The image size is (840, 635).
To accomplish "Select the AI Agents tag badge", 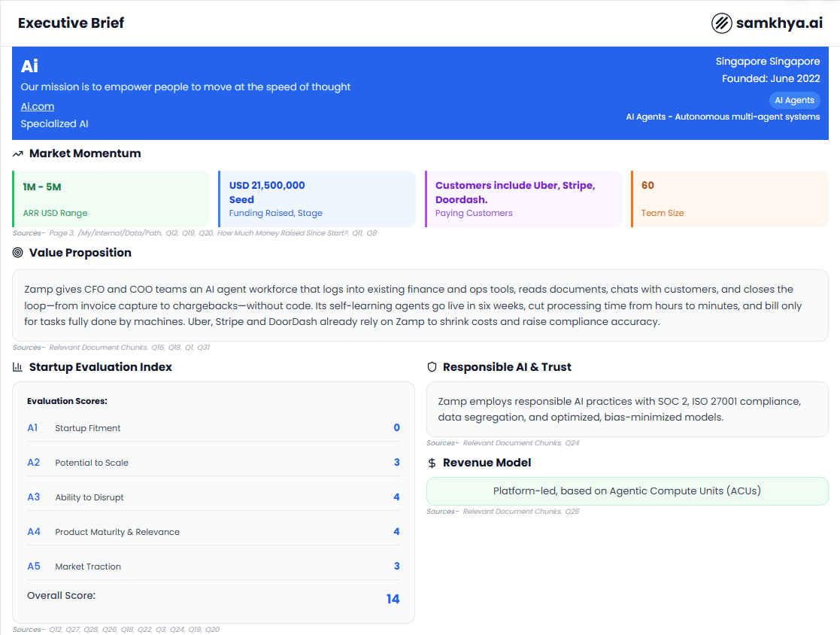I will [x=794, y=100].
